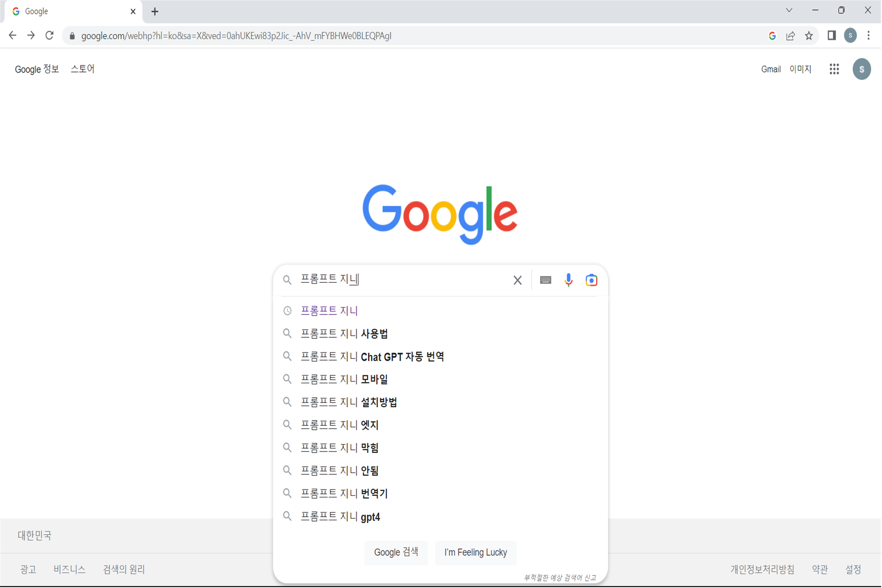The width and height of the screenshot is (882, 588).
Task: Choose suggestion 프롬프트 지니 번역기
Action: (x=440, y=494)
